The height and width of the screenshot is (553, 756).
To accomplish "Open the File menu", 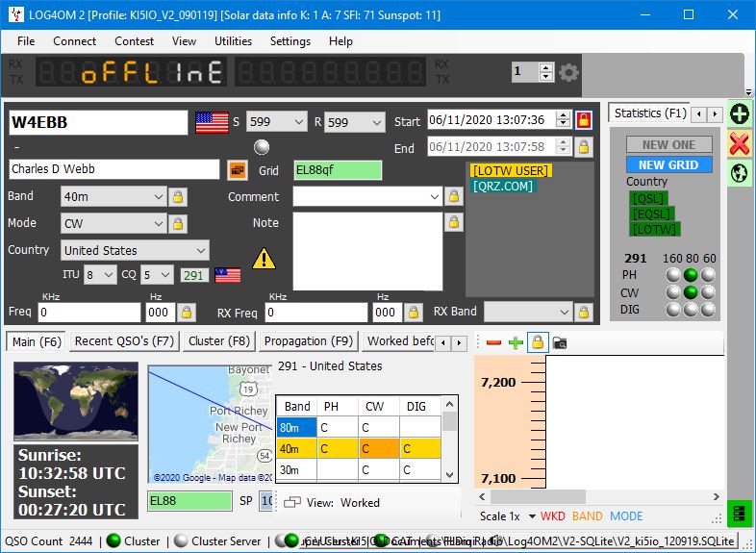I will 26,41.
